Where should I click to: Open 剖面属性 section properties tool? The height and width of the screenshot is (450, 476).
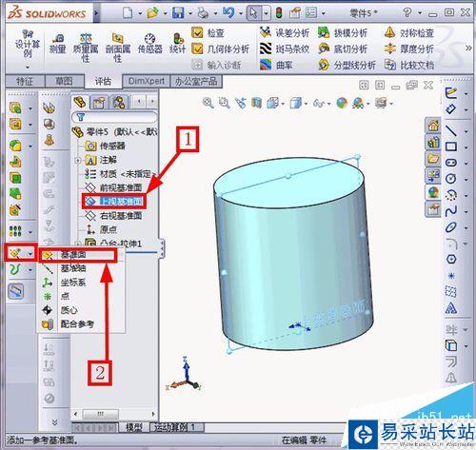(x=118, y=48)
